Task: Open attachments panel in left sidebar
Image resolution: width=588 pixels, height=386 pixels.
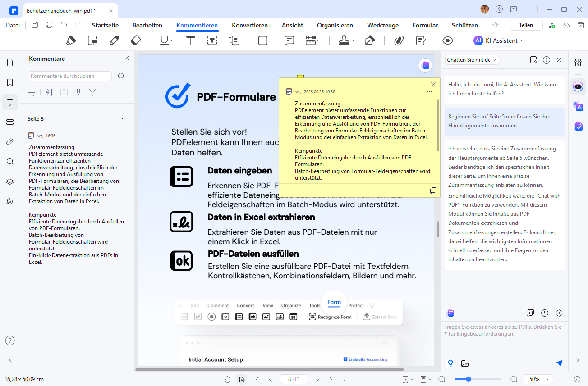Action: tap(10, 142)
